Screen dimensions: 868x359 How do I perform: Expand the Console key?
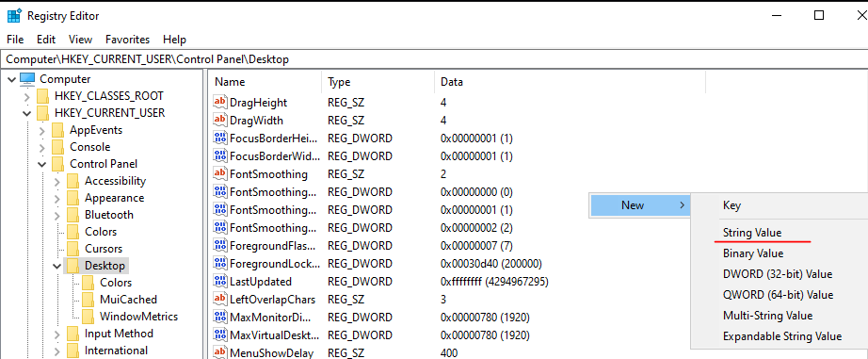pos(42,147)
